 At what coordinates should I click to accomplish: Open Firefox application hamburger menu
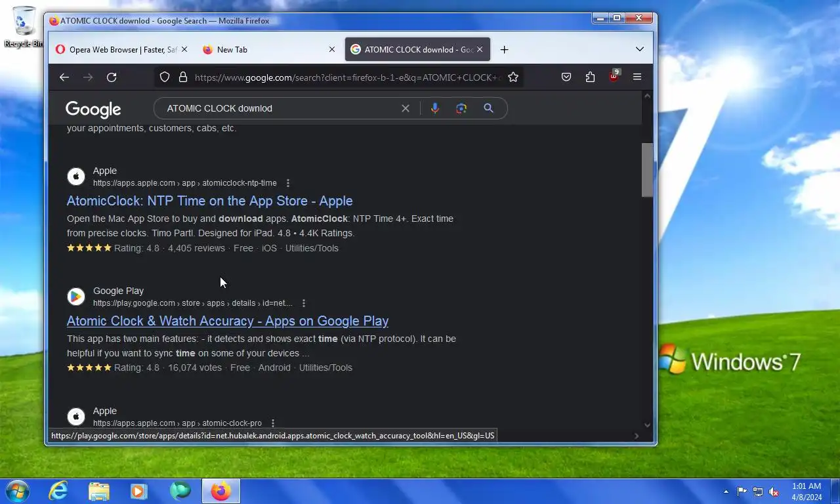[637, 77]
